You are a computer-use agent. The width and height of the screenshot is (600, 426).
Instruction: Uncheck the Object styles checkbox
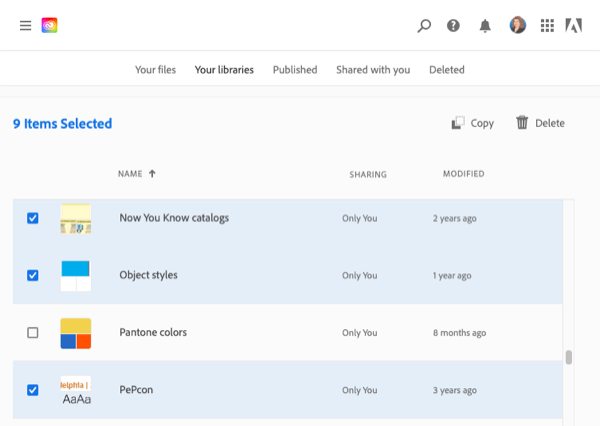(33, 275)
